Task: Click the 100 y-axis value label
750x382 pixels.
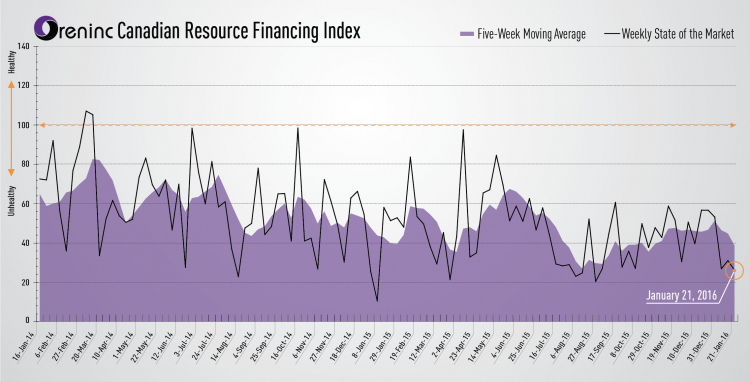Action: [23, 125]
